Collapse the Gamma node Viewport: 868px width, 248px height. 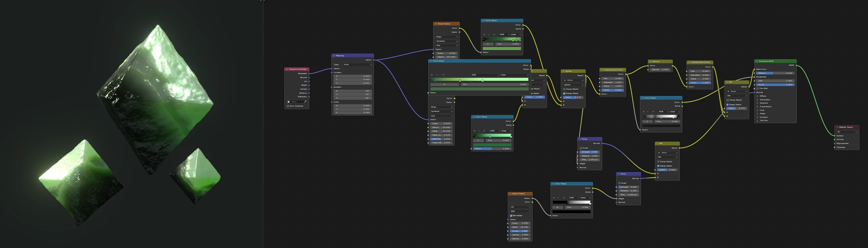click(x=650, y=62)
